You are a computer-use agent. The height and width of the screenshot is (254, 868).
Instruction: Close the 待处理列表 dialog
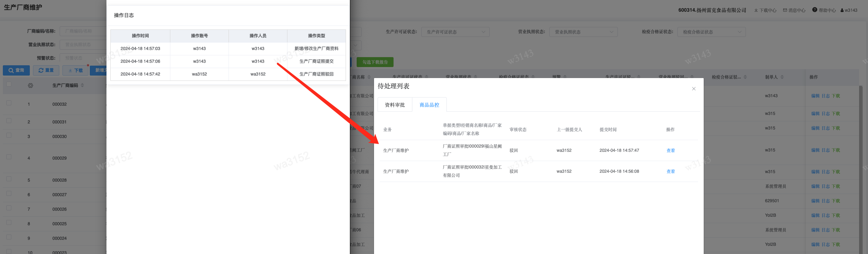[694, 89]
